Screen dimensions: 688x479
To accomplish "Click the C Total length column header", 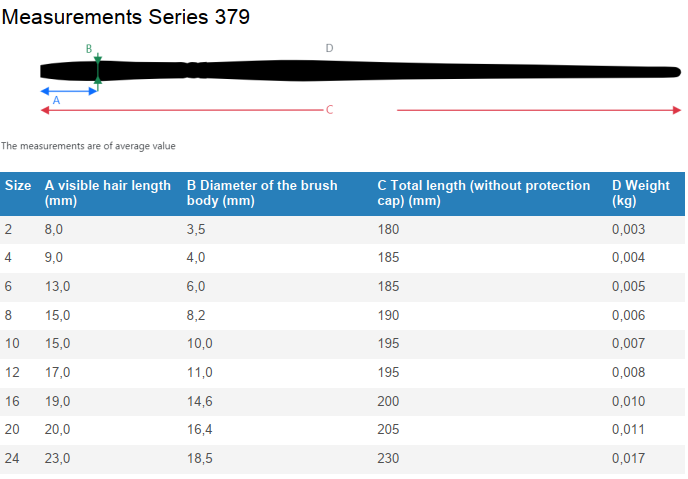I will [x=484, y=193].
